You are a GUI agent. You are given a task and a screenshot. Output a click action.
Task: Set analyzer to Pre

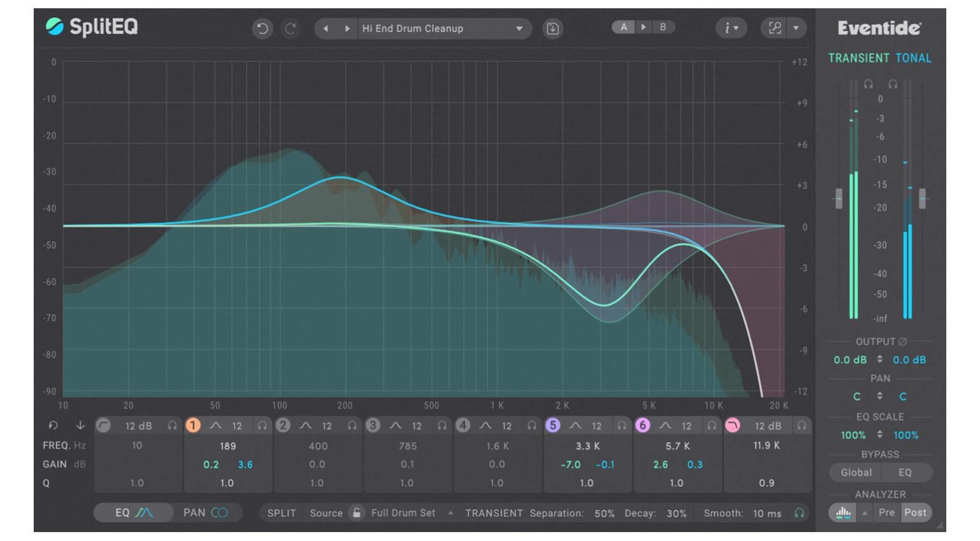[886, 512]
